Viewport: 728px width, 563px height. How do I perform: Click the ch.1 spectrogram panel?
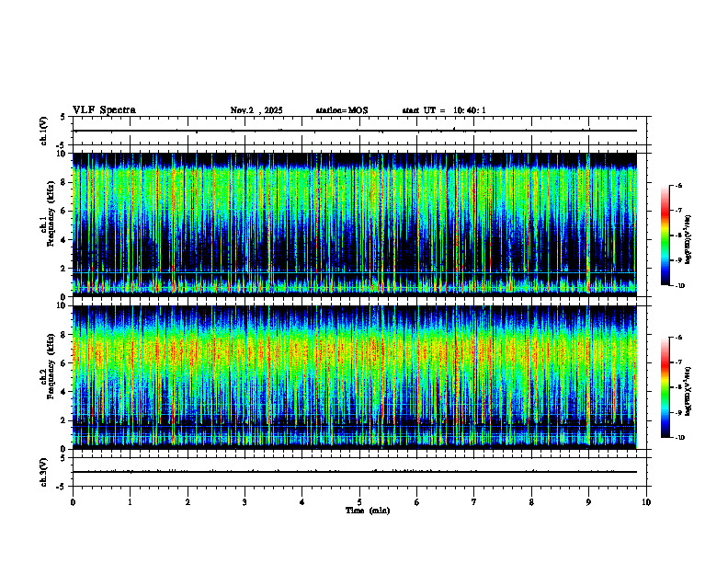click(x=355, y=224)
